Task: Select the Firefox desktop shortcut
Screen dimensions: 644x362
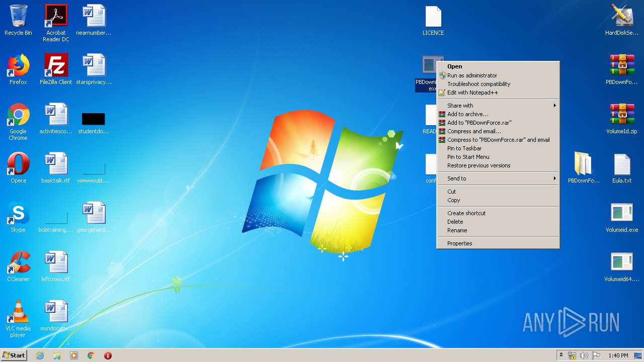Action: (18, 69)
